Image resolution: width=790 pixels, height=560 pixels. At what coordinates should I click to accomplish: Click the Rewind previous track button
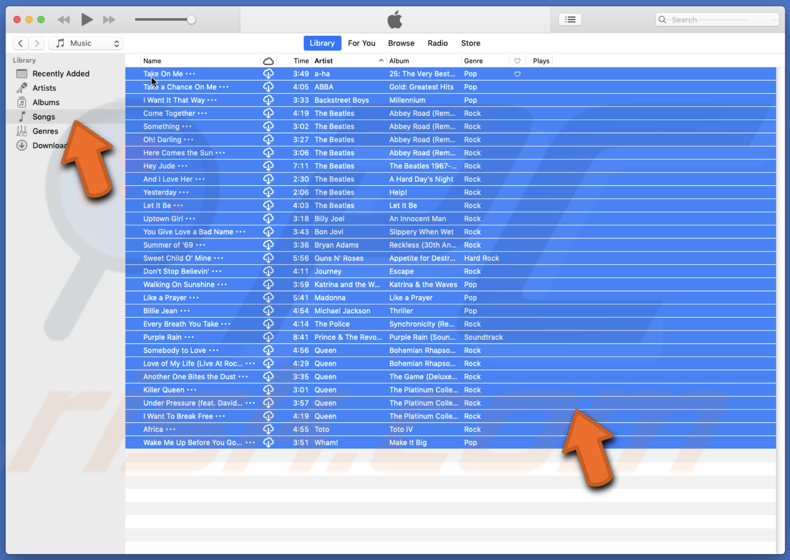[64, 20]
